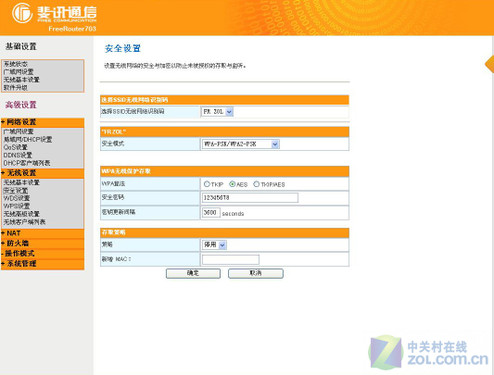Click the 高级设置 heading
Image resolution: width=494 pixels, height=375 pixels.
click(x=21, y=105)
